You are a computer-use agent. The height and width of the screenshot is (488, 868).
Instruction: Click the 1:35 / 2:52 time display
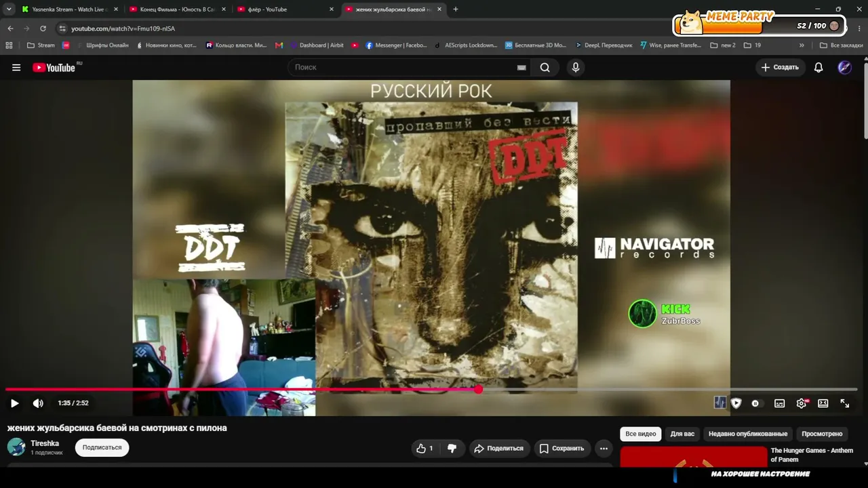click(73, 403)
